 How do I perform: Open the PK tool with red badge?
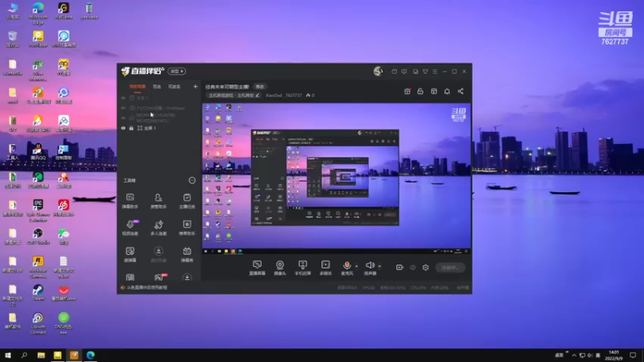pyautogui.click(x=159, y=277)
